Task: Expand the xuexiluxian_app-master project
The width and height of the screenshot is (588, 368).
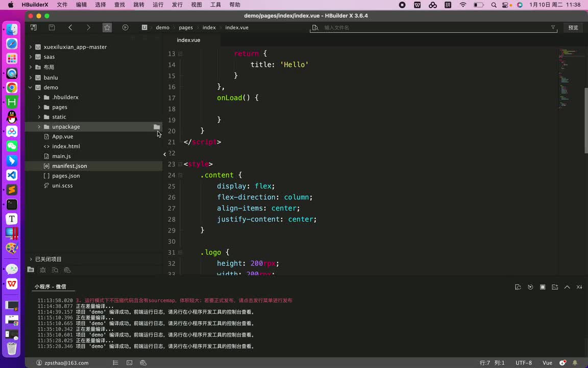Action: coord(31,47)
